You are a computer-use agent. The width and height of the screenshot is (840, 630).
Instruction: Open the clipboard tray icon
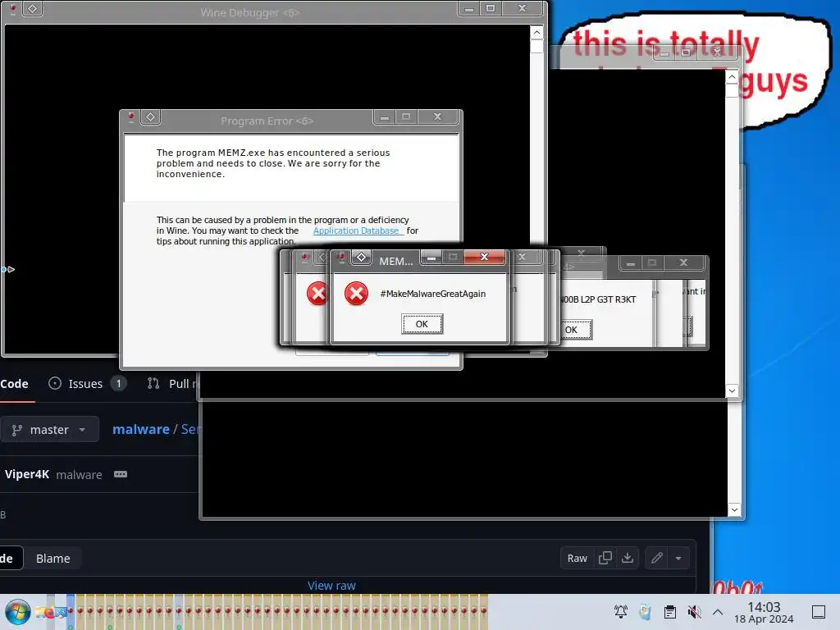(669, 612)
